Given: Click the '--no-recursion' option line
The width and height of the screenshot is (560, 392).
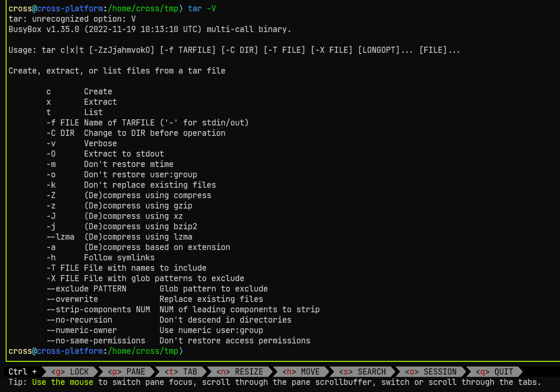Looking at the screenshot, I should (169, 319).
